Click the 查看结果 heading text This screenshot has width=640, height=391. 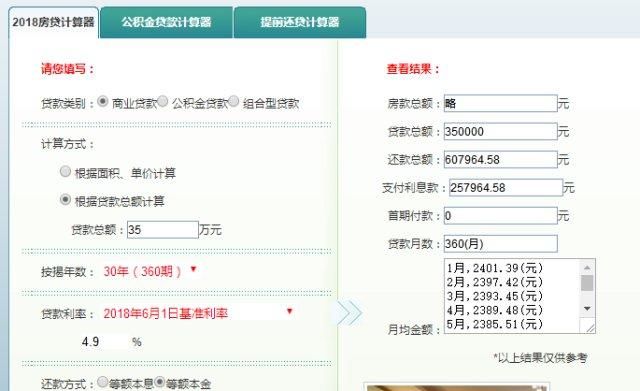[x=413, y=69]
